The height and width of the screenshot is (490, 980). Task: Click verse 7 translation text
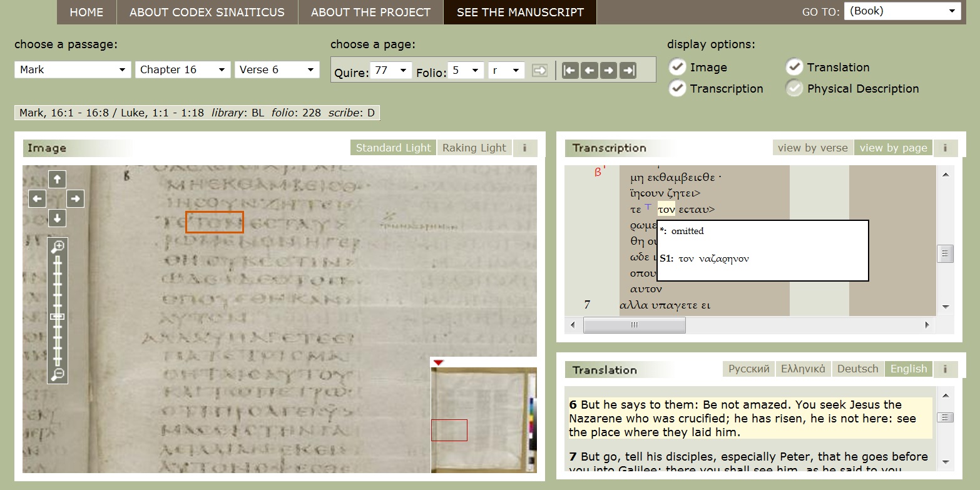click(750, 462)
